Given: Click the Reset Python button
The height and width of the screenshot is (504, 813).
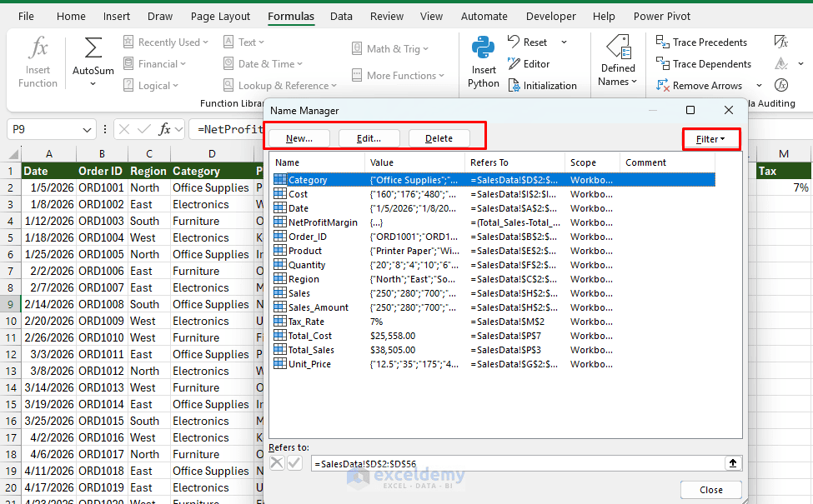Looking at the screenshot, I should point(528,42).
